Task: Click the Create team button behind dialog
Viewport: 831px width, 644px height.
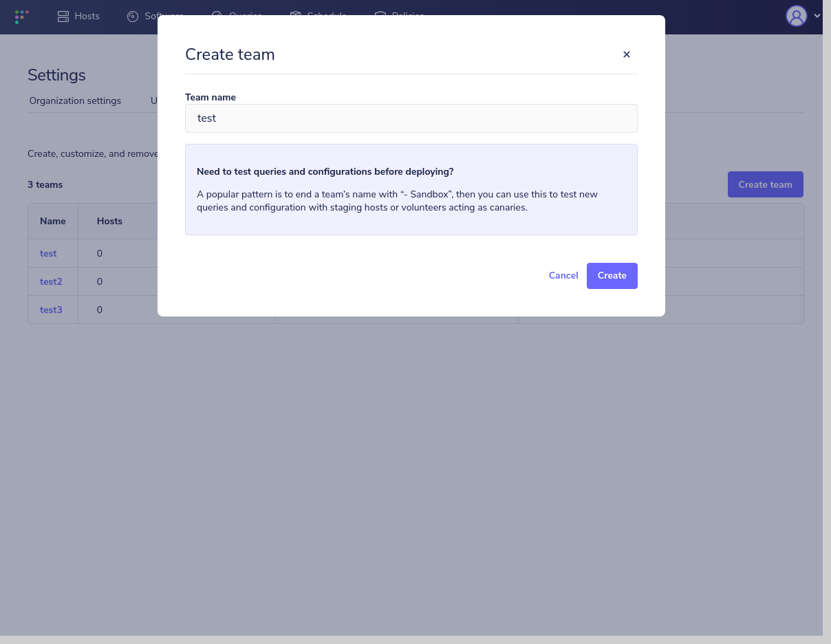Action: point(766,184)
